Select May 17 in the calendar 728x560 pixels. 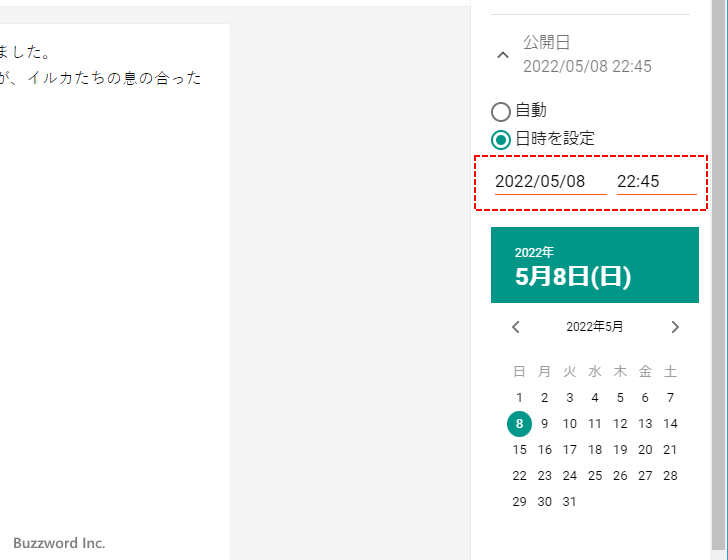tap(570, 449)
